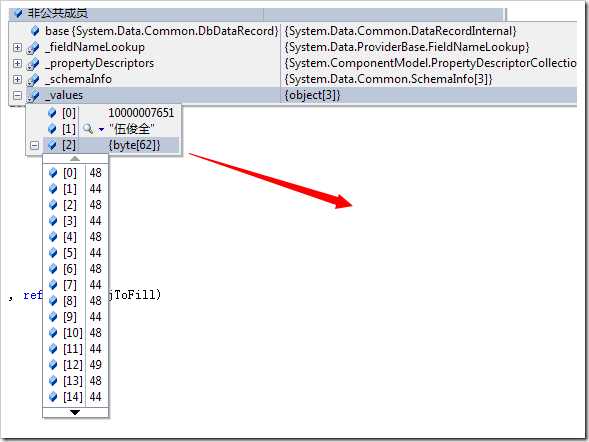Click the icon of byte element [5]
The image size is (589, 442).
pos(53,253)
